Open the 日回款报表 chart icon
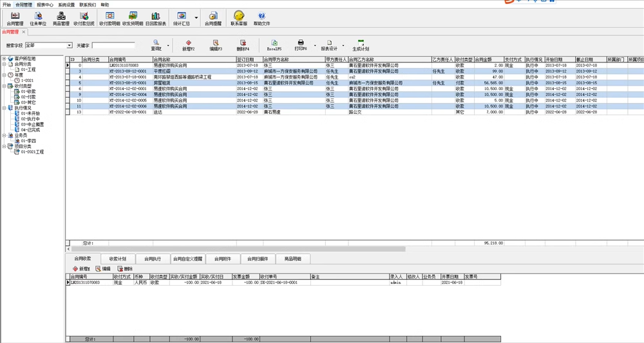 (156, 19)
